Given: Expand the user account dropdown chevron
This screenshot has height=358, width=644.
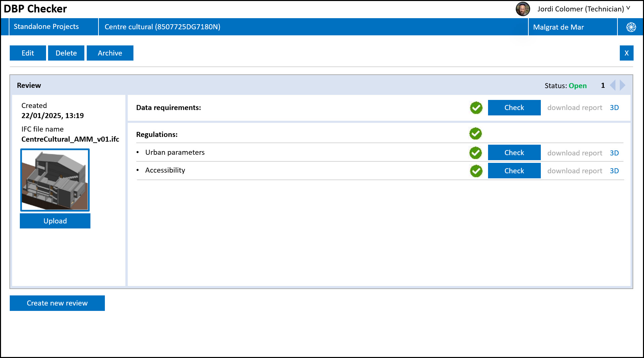Looking at the screenshot, I should click(x=628, y=8).
